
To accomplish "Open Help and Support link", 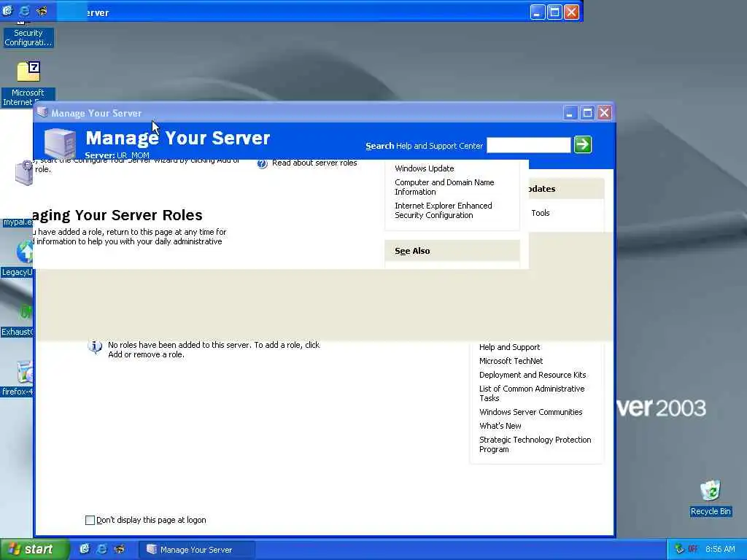I will click(509, 347).
